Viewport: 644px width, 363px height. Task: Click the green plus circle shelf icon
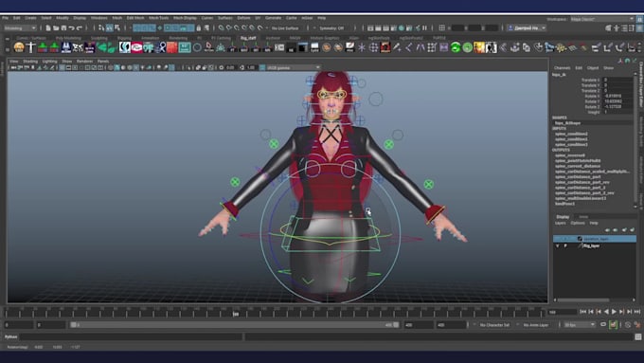[x=468, y=47]
